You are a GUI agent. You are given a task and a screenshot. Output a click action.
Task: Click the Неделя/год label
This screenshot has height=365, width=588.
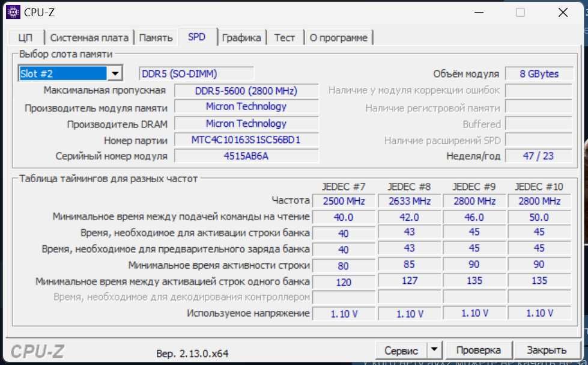(473, 156)
